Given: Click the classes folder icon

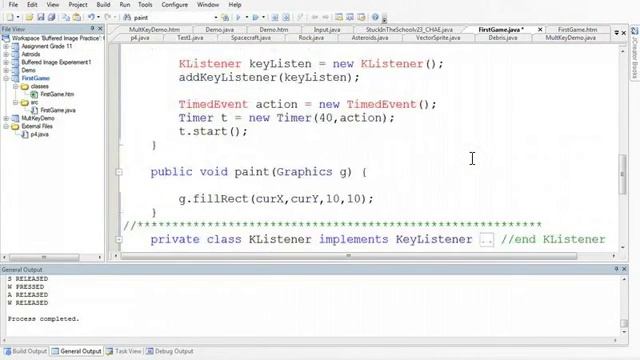Looking at the screenshot, I should (x=24, y=87).
